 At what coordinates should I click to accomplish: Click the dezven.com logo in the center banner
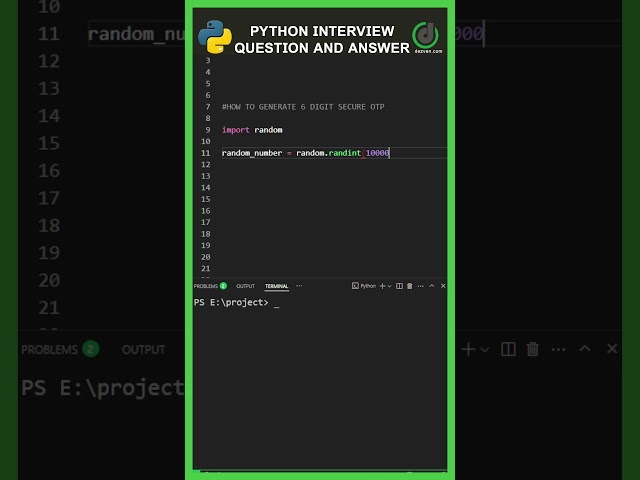click(426, 37)
